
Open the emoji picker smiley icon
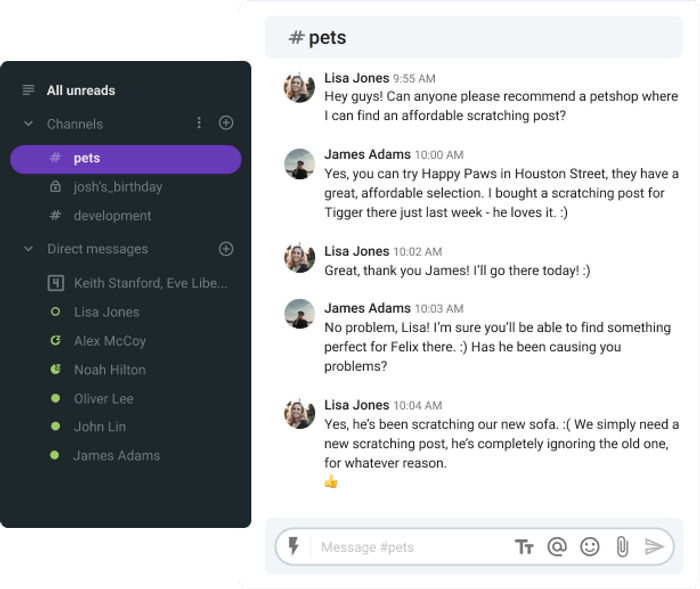tap(590, 547)
